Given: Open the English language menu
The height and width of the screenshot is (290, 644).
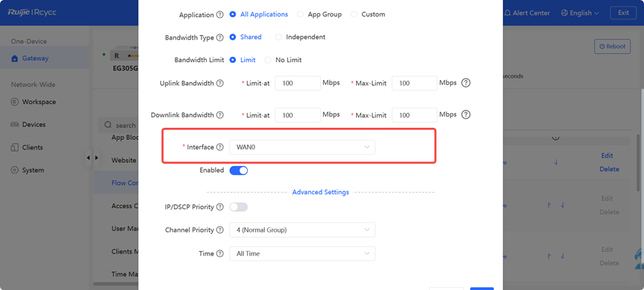Looking at the screenshot, I should tap(580, 13).
